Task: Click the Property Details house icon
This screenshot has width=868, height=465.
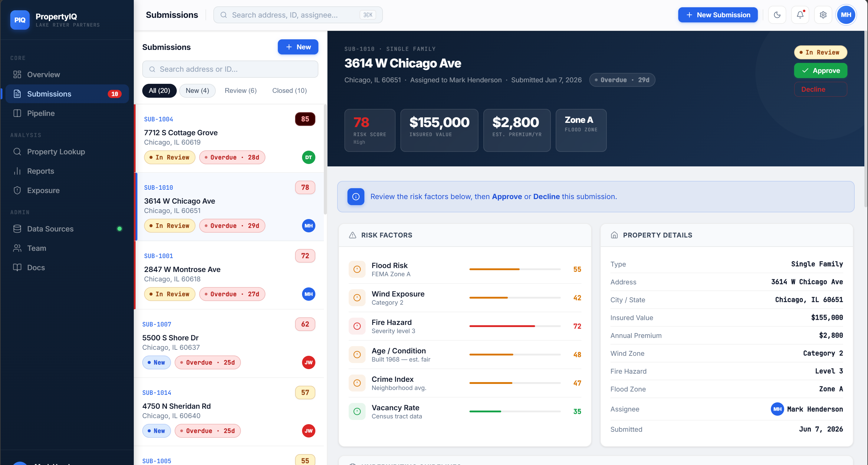Action: pos(614,235)
